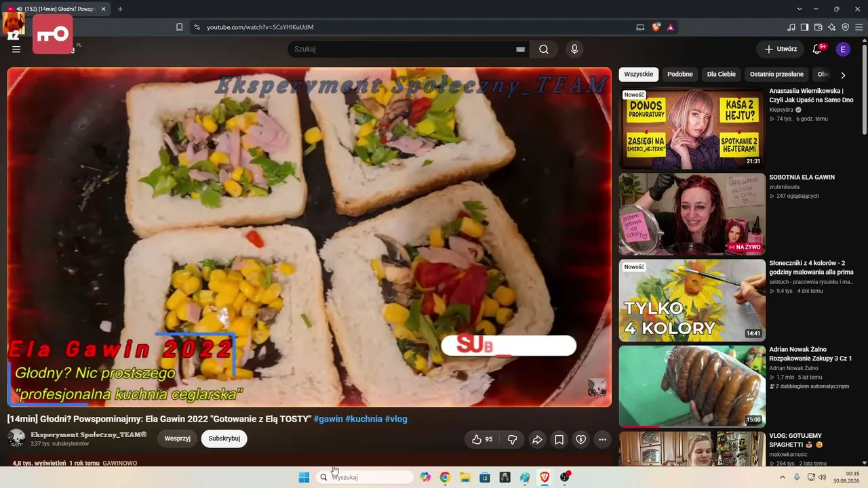This screenshot has width=868, height=488.
Task: Click the Windows taskbar search box
Action: (365, 477)
